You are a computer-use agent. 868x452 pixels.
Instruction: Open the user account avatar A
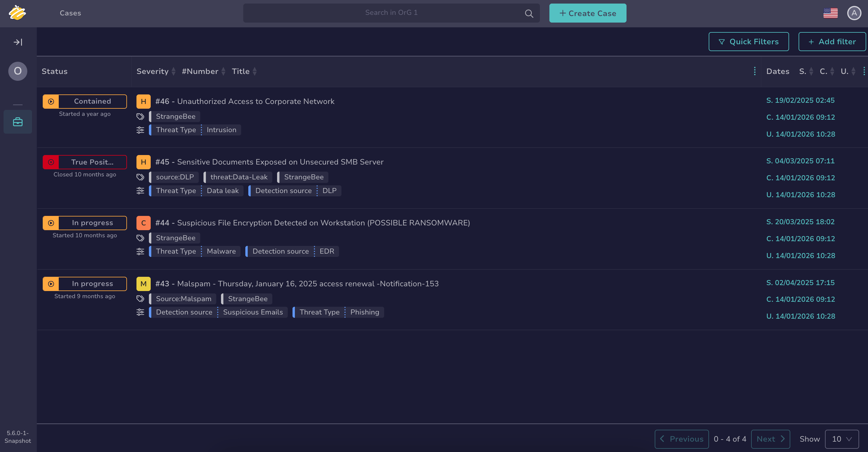[x=854, y=13]
